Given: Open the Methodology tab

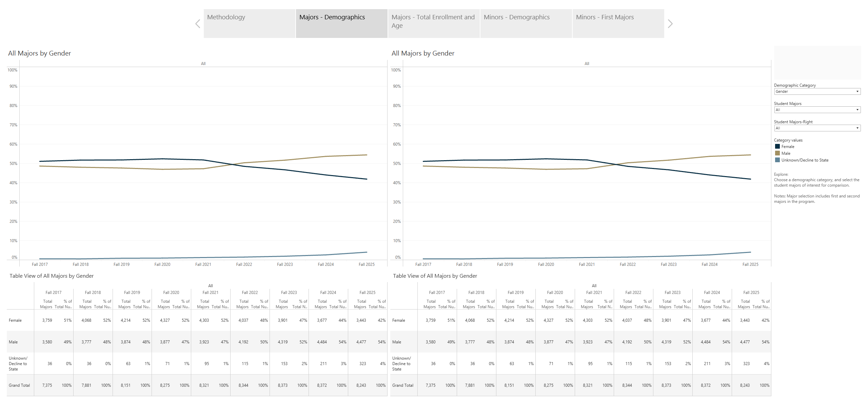Looking at the screenshot, I should (249, 23).
